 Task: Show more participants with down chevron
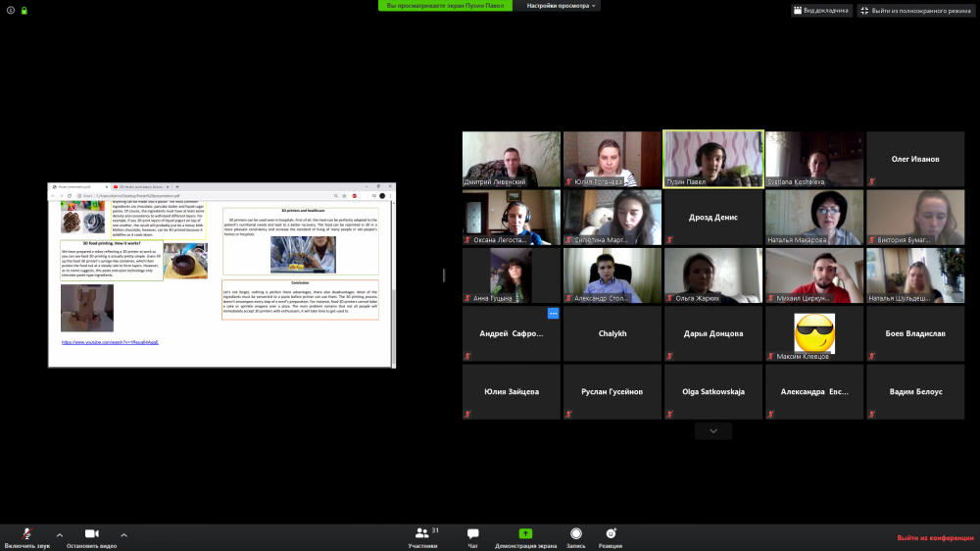pyautogui.click(x=712, y=430)
